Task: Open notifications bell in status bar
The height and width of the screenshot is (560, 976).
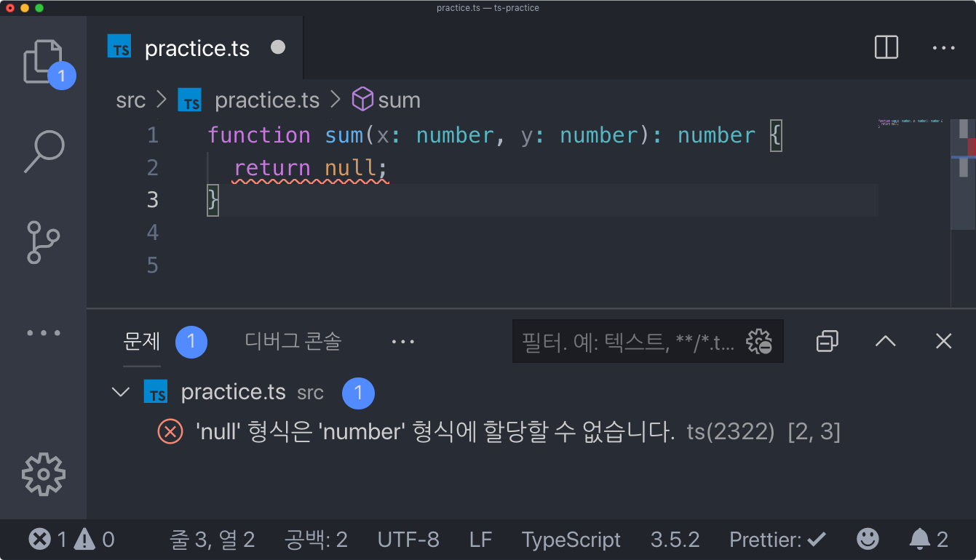Action: [x=929, y=539]
